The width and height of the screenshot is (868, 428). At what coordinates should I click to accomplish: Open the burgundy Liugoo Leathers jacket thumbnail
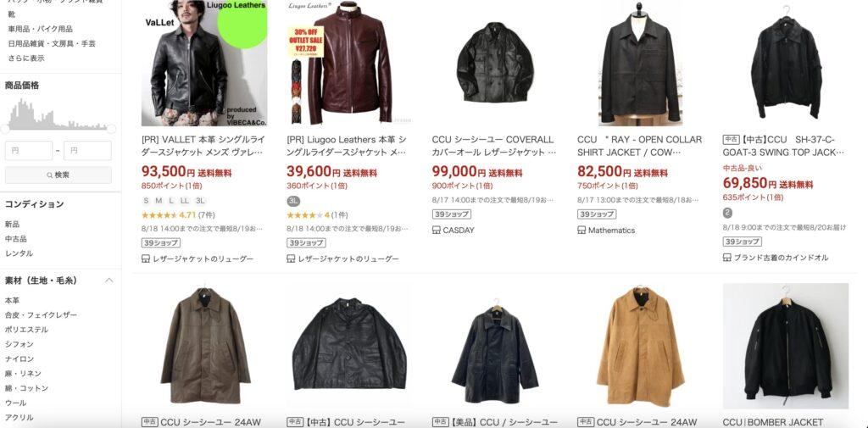point(348,63)
